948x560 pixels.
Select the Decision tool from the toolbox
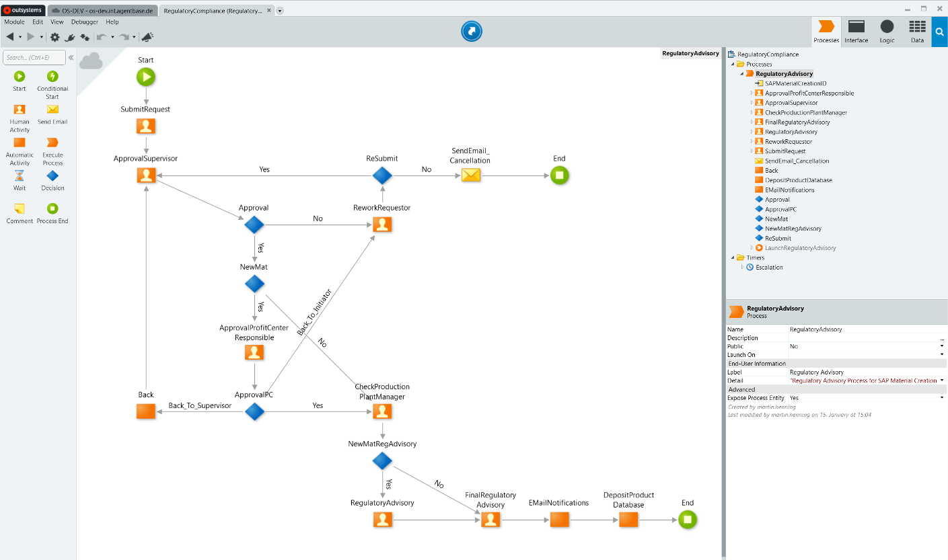[52, 176]
